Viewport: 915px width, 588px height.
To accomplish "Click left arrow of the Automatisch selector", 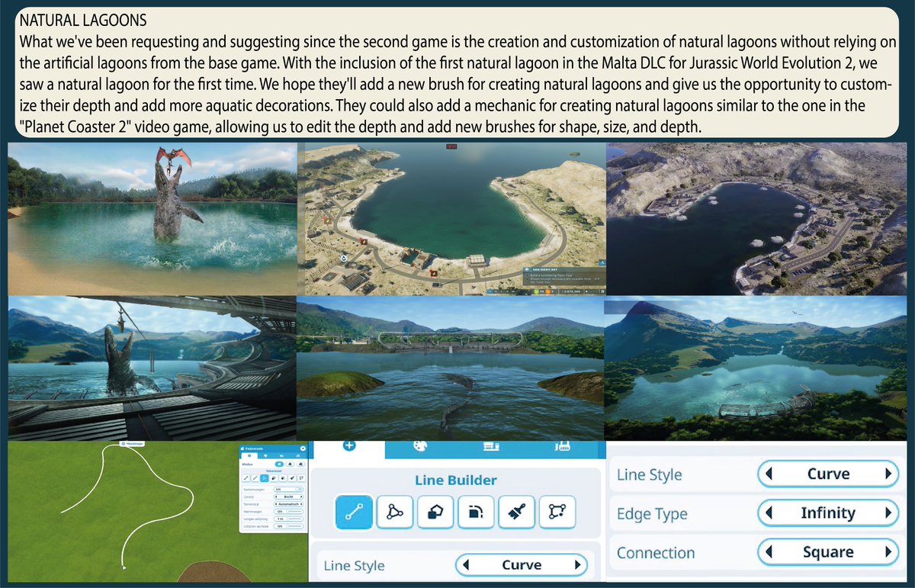I will (276, 504).
